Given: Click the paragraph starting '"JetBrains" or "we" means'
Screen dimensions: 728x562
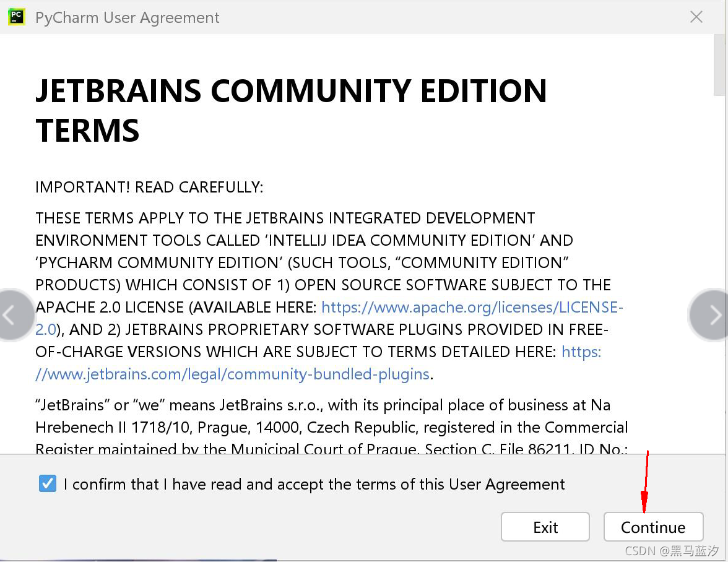Looking at the screenshot, I should point(332,427).
